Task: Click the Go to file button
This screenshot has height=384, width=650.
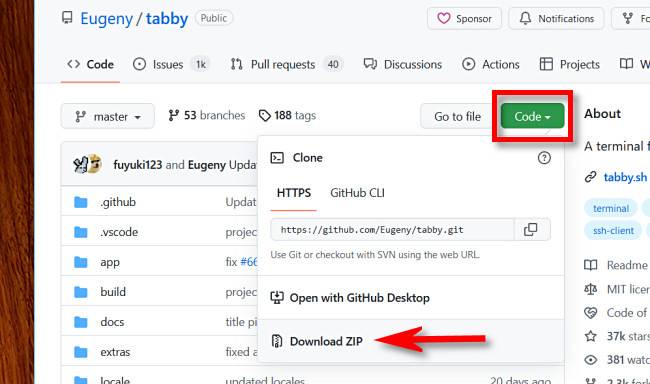Action: click(457, 117)
